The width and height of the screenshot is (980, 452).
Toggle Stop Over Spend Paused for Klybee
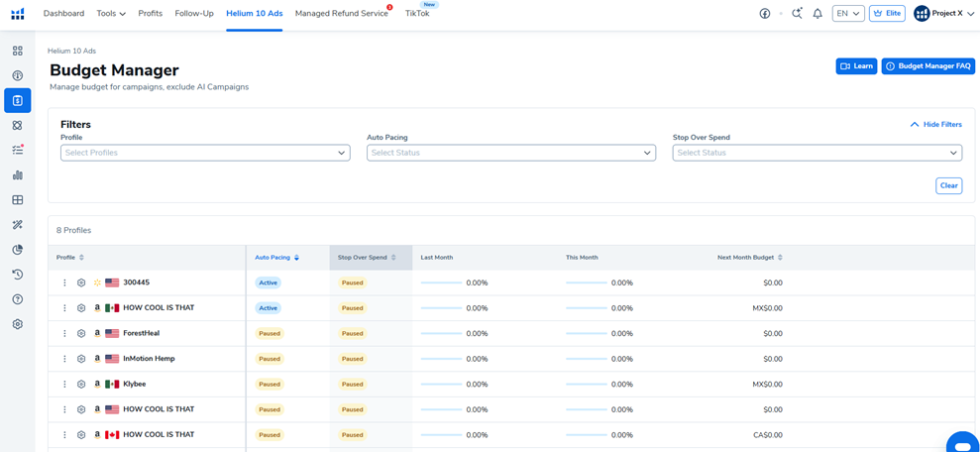[352, 385]
